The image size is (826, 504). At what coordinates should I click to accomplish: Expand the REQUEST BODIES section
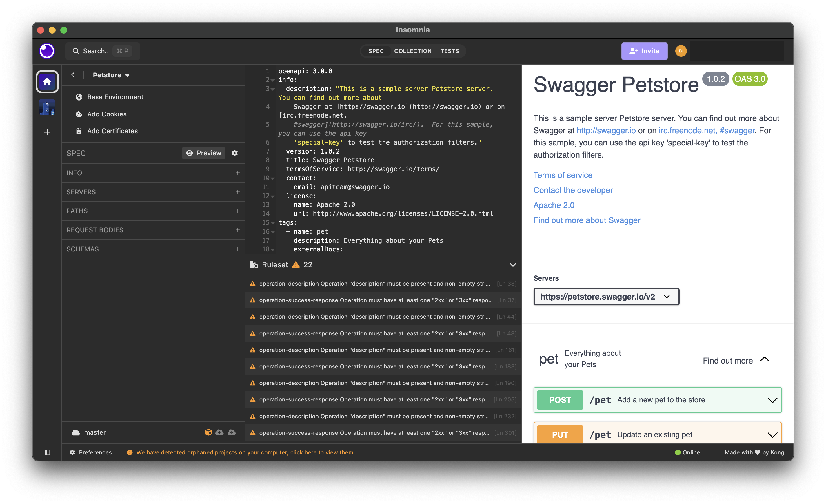153,230
